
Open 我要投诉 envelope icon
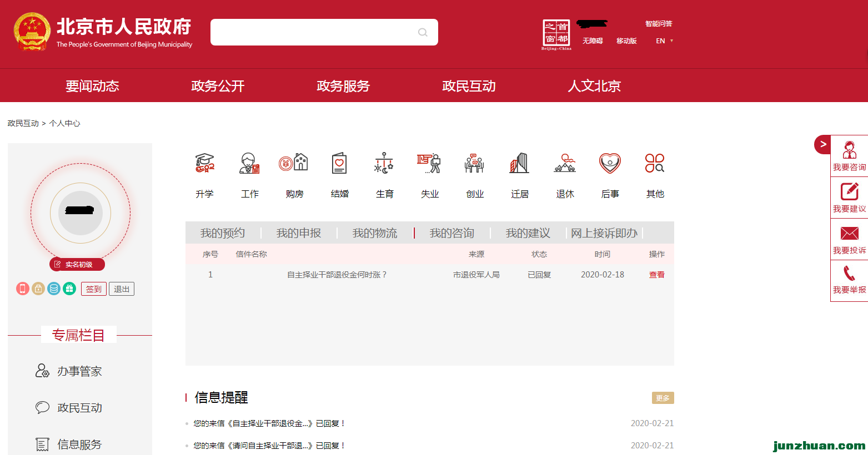pos(849,234)
